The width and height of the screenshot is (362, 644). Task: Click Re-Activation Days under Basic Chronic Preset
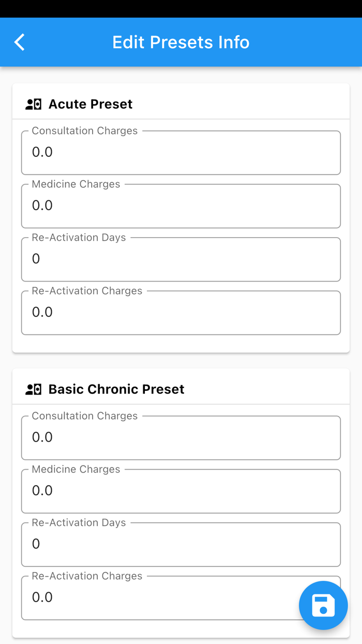coord(180,544)
